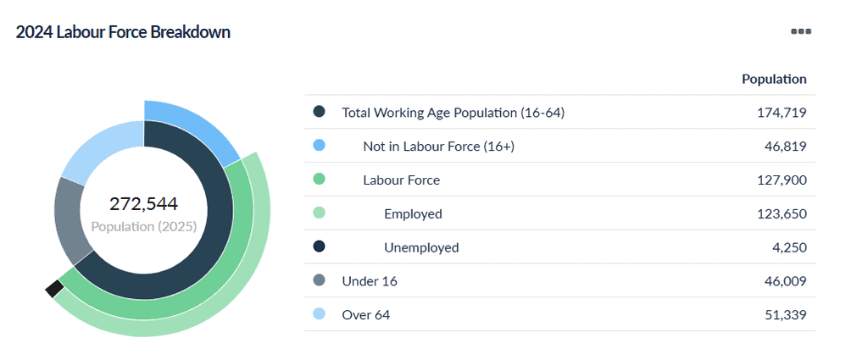Viewport: 868px width, 360px height.
Task: Open the three-dot more options menu
Action: point(801,31)
